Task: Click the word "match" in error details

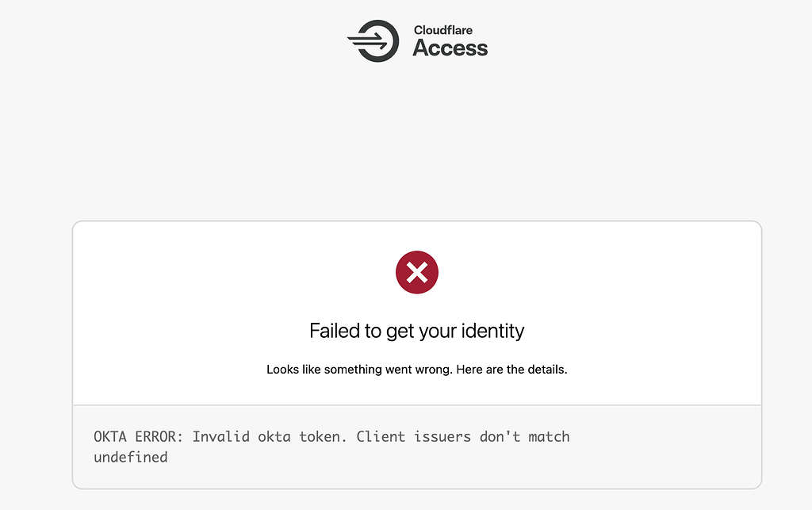Action: click(x=548, y=436)
